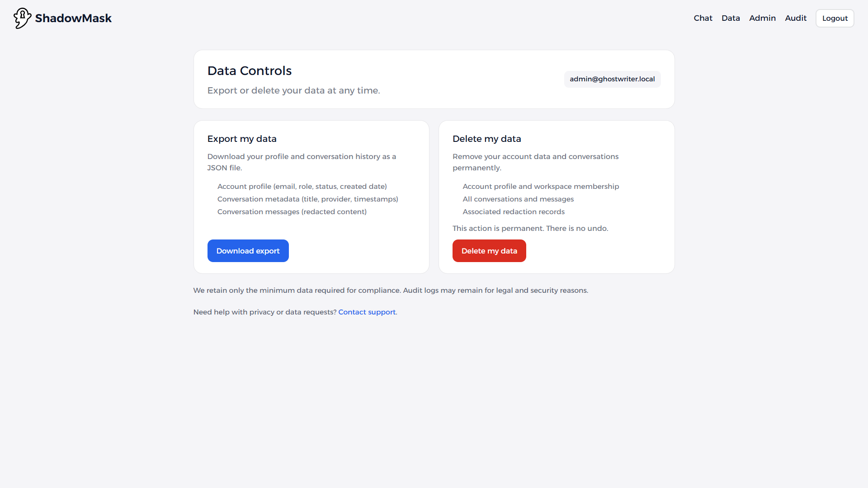868x488 pixels.
Task: Select the Associated redaction records item
Action: click(x=513, y=212)
